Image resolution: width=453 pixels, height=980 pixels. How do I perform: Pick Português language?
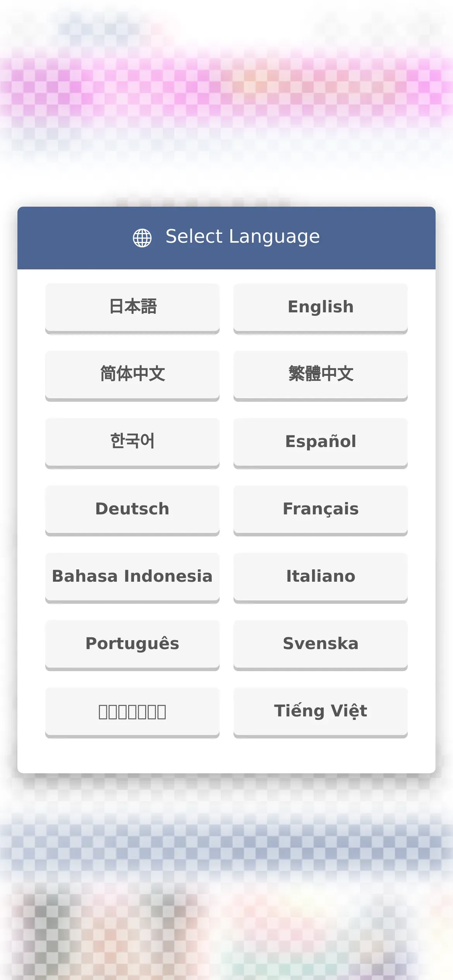tap(132, 645)
